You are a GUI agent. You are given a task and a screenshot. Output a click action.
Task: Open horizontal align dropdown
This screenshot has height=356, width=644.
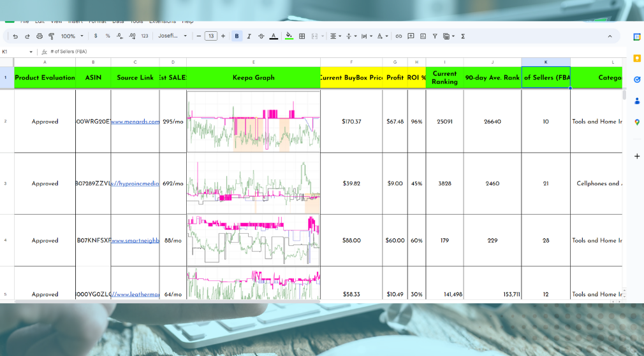(335, 36)
